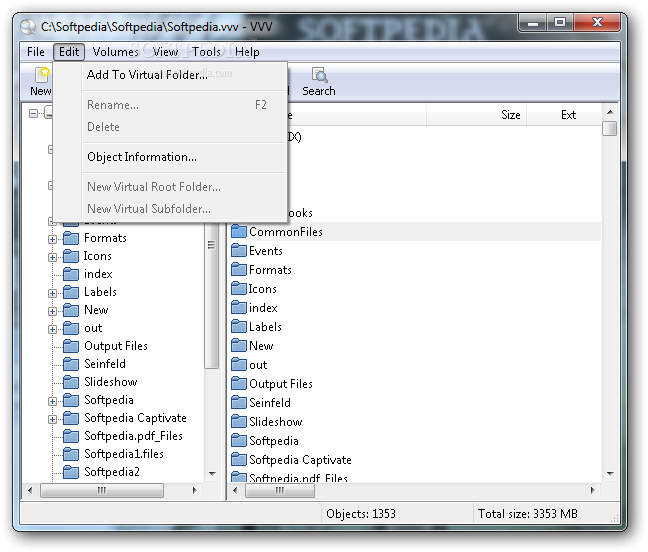Close the open Edit menu
Image resolution: width=648 pixels, height=552 pixels.
pyautogui.click(x=69, y=52)
